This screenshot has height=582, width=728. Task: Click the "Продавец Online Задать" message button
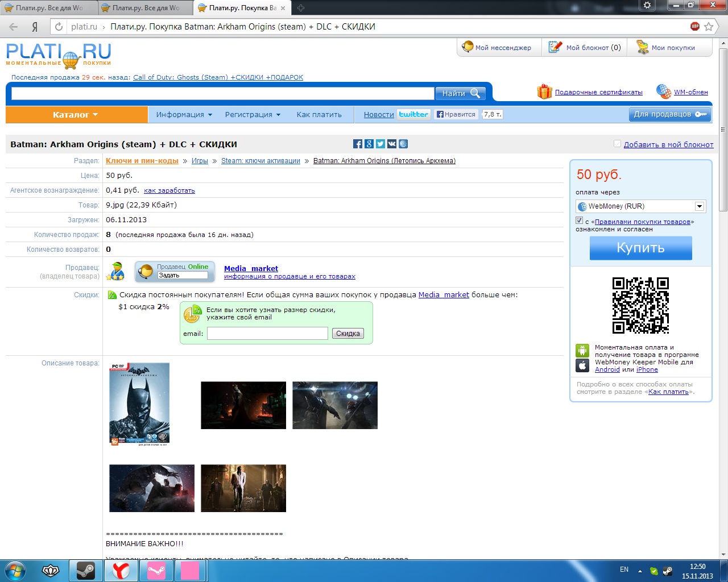coord(175,272)
